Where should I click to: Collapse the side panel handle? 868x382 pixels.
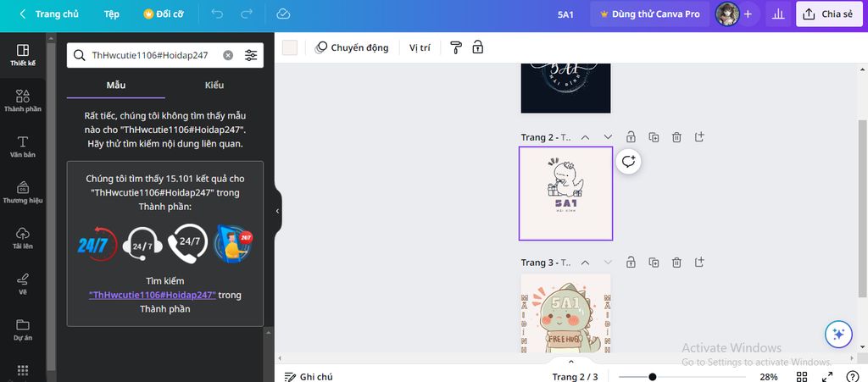click(277, 211)
